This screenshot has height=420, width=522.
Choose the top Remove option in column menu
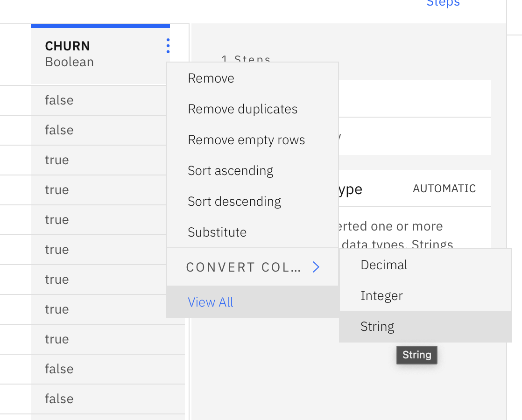[211, 78]
